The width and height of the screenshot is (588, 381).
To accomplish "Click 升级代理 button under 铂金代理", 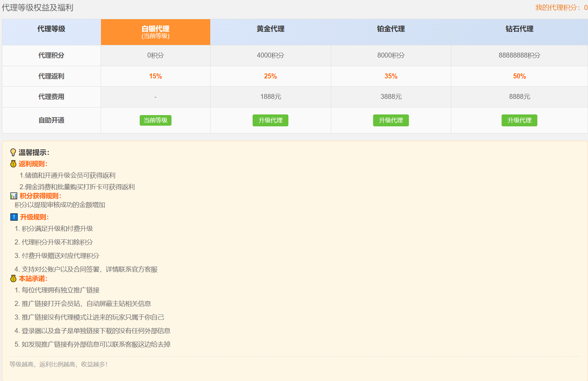I will pos(391,120).
